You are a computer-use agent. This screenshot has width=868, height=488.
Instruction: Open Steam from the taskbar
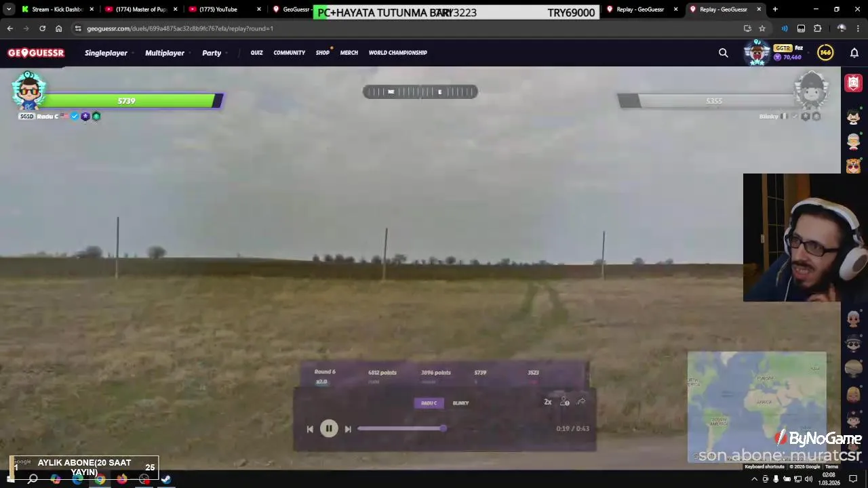(166, 479)
